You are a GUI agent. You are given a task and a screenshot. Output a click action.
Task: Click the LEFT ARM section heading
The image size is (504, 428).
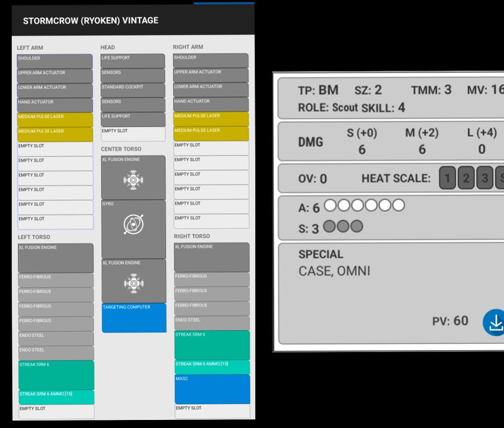[30, 47]
